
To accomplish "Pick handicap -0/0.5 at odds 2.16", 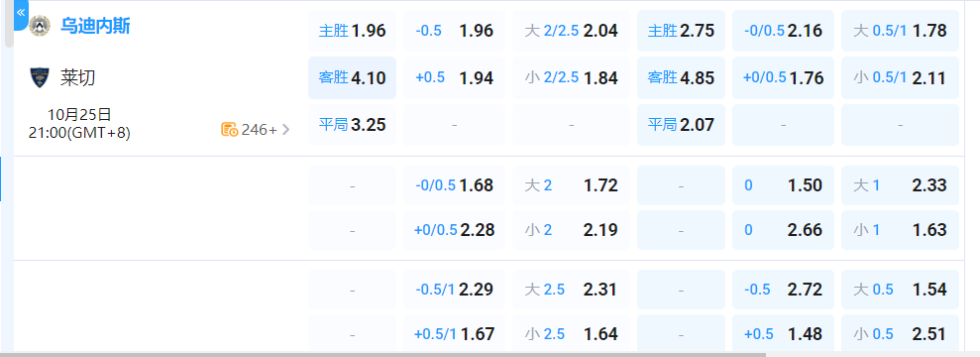I will click(x=783, y=31).
